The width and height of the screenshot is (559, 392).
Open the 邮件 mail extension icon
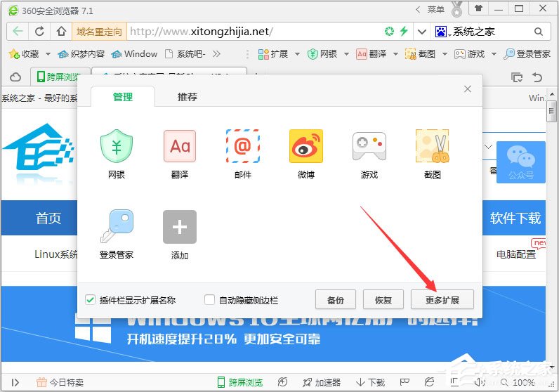[x=243, y=147]
